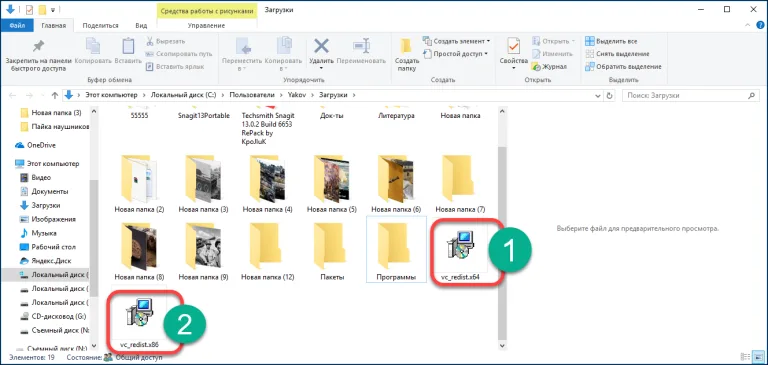Image resolution: width=768 pixels, height=365 pixels.
Task: Expand the Удалить dropdown arrow
Action: (321, 68)
